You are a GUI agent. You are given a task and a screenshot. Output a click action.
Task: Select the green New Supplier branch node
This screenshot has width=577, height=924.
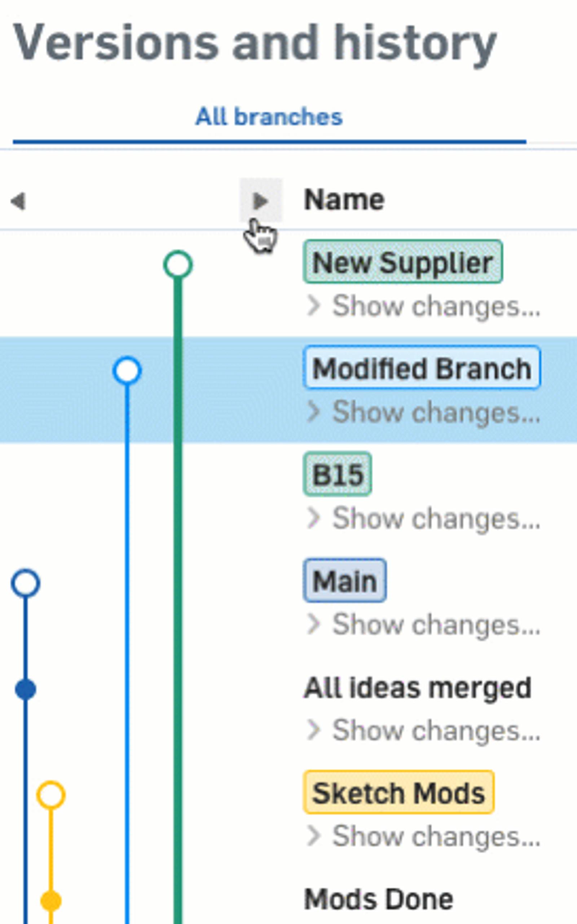(x=178, y=264)
